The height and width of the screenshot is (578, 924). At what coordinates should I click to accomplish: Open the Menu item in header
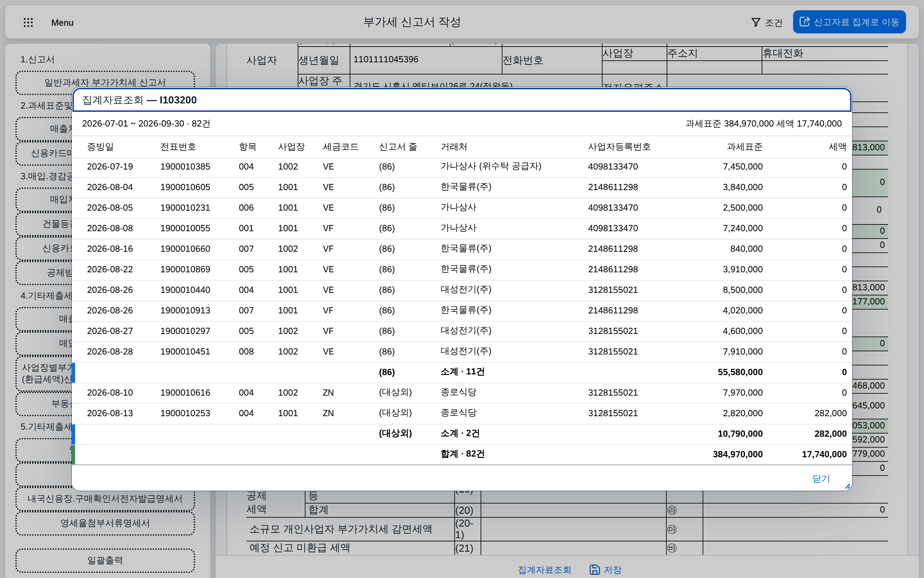[62, 22]
